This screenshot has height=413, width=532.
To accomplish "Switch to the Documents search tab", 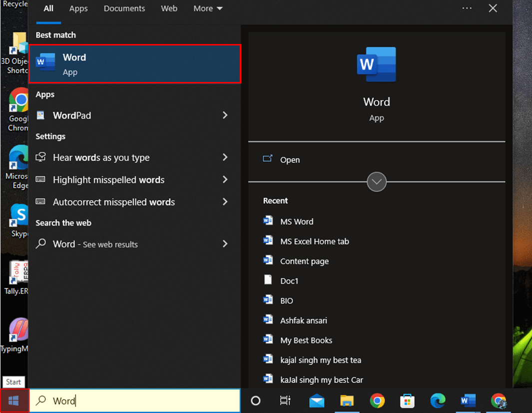I will tap(124, 8).
